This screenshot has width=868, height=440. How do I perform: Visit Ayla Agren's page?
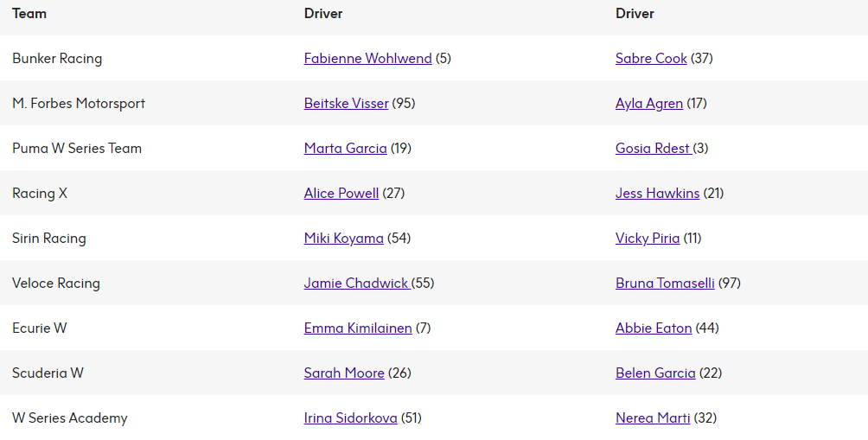(648, 104)
